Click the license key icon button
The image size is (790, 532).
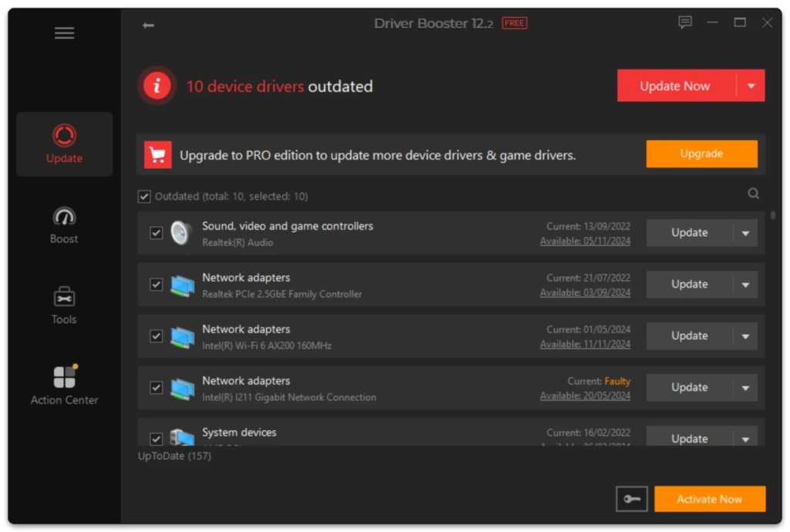[x=632, y=500]
